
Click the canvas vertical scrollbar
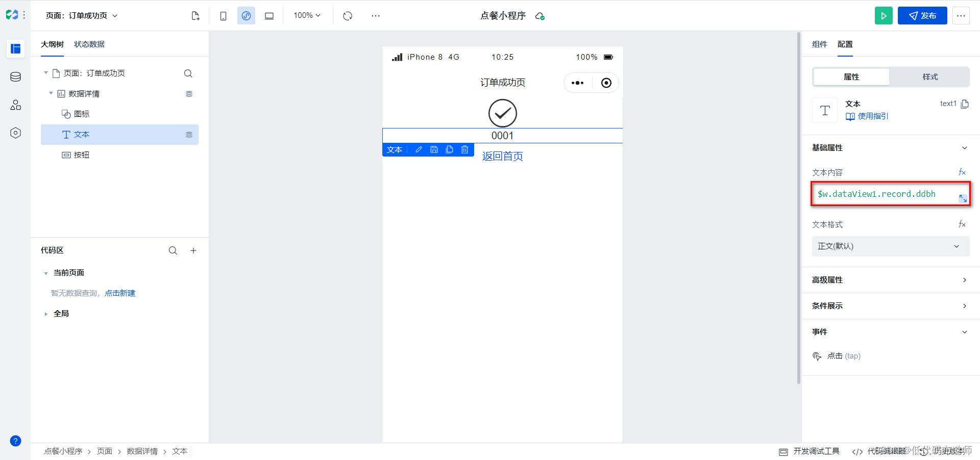click(x=799, y=208)
